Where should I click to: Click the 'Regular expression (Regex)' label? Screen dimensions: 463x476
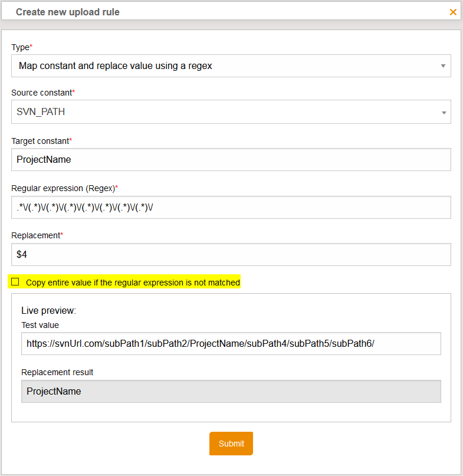tap(63, 188)
